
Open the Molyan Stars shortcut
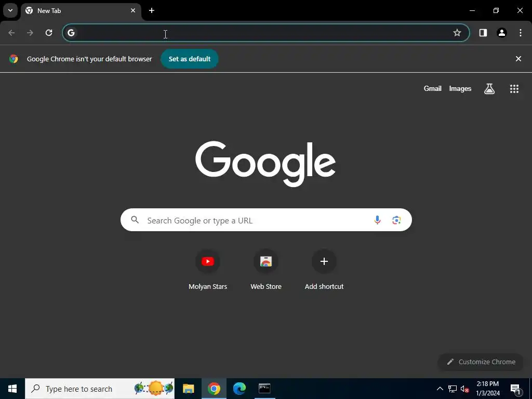(x=208, y=270)
